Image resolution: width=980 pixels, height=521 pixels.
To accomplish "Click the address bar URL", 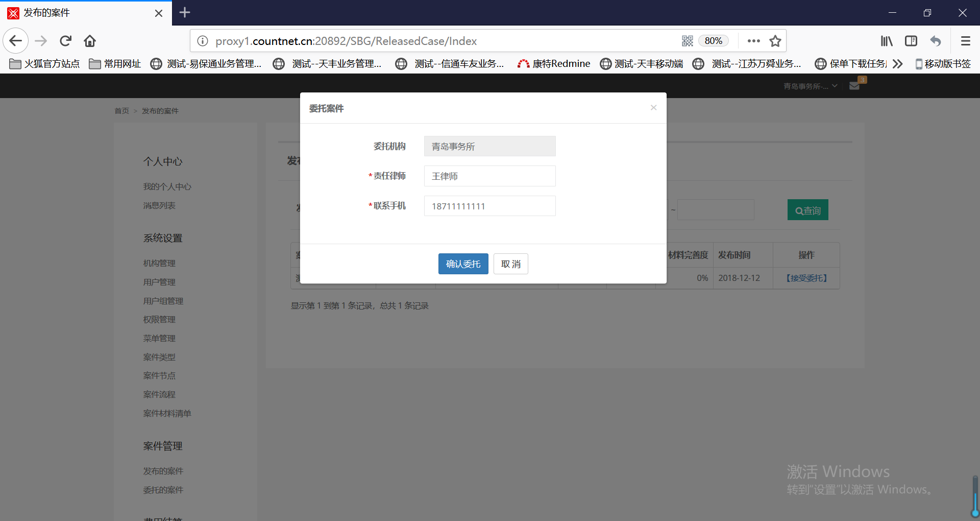I will (x=346, y=41).
